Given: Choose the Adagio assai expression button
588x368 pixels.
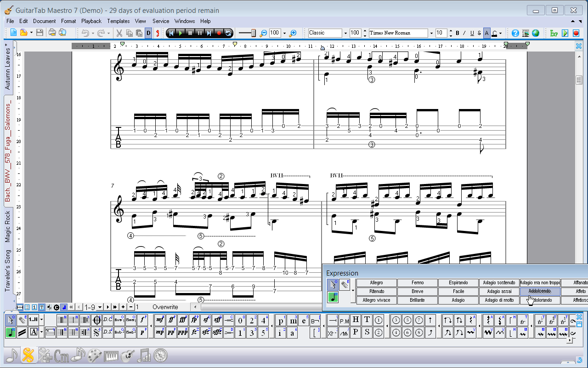Looking at the screenshot, I should click(x=499, y=291).
